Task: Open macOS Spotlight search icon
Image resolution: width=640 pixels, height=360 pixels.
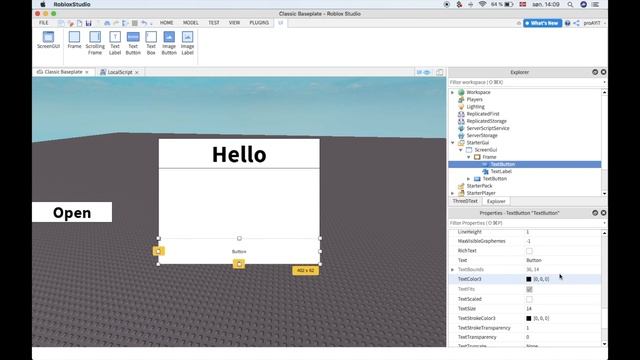Action: click(x=570, y=4)
